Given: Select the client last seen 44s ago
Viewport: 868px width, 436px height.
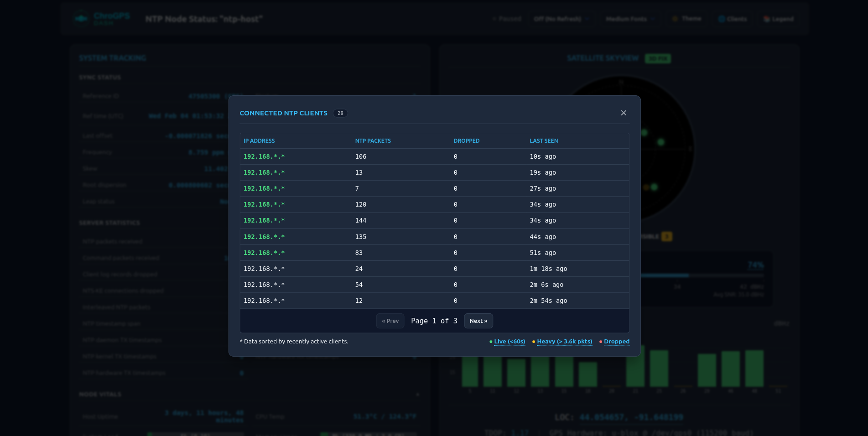Looking at the screenshot, I should pos(434,237).
